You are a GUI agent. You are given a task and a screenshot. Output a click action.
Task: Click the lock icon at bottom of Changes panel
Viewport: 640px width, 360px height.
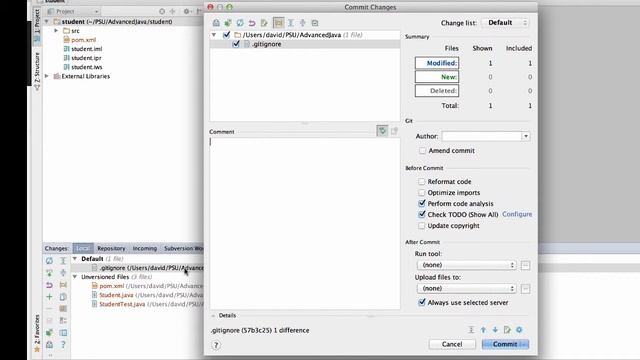coord(49,344)
